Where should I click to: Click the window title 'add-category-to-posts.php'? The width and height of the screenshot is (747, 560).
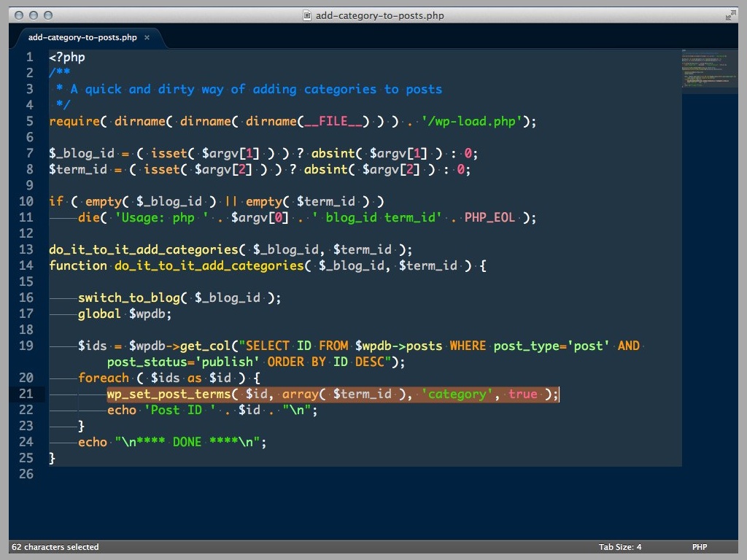pos(379,15)
